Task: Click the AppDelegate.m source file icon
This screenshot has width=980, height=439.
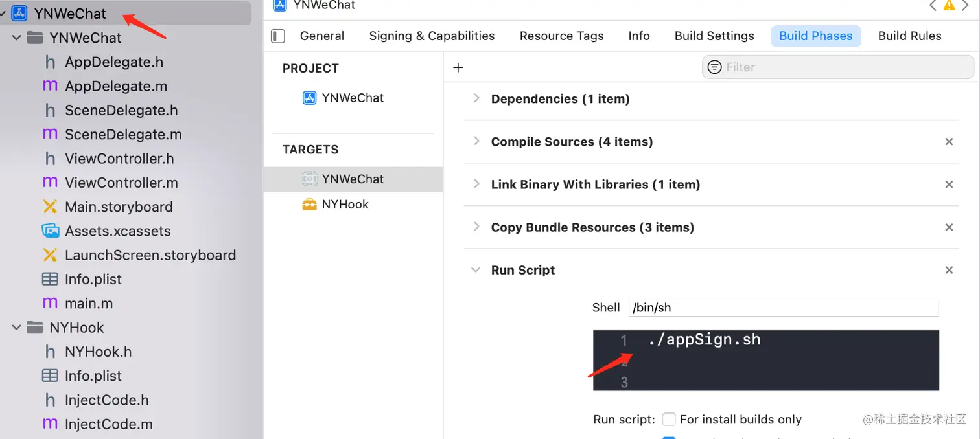Action: (50, 86)
